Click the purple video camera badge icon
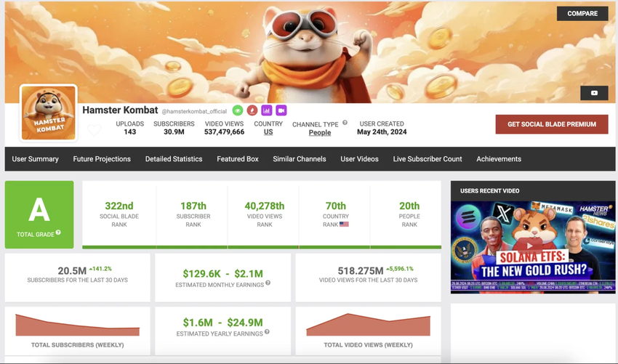618x364 pixels. pyautogui.click(x=281, y=110)
